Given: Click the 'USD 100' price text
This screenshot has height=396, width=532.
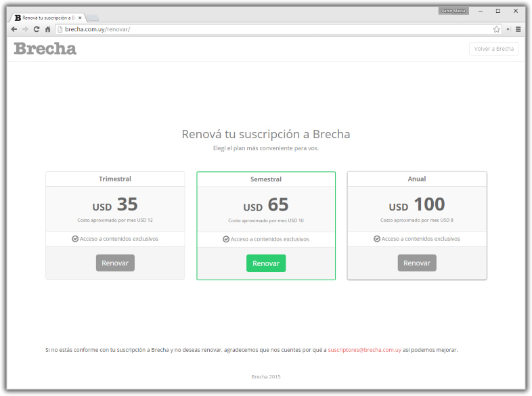Looking at the screenshot, I should pos(417,204).
